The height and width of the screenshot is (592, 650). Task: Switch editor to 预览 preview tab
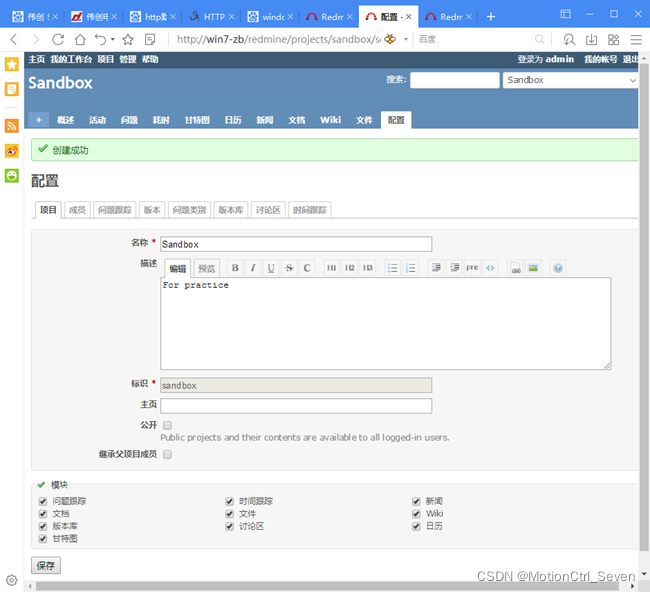click(x=206, y=268)
